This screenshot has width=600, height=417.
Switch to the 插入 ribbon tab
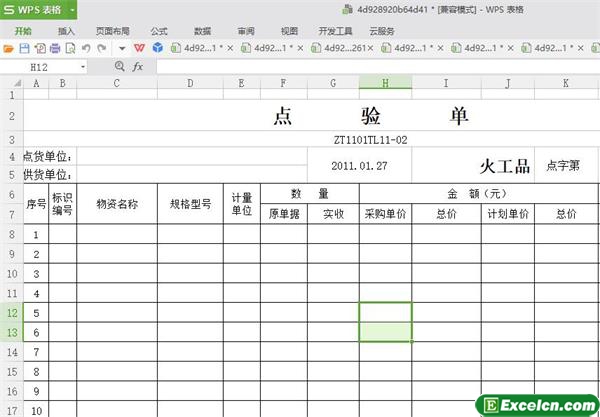(x=66, y=31)
